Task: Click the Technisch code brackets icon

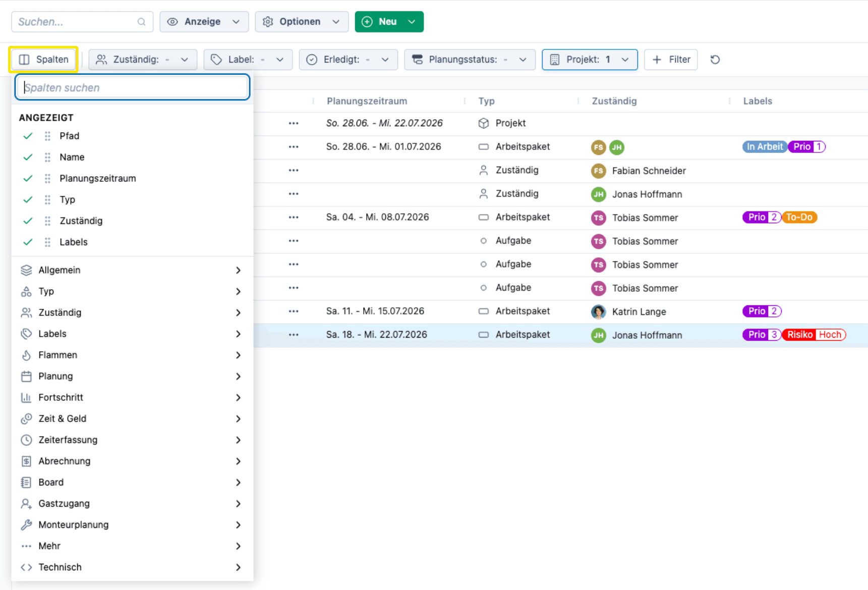Action: coord(26,567)
